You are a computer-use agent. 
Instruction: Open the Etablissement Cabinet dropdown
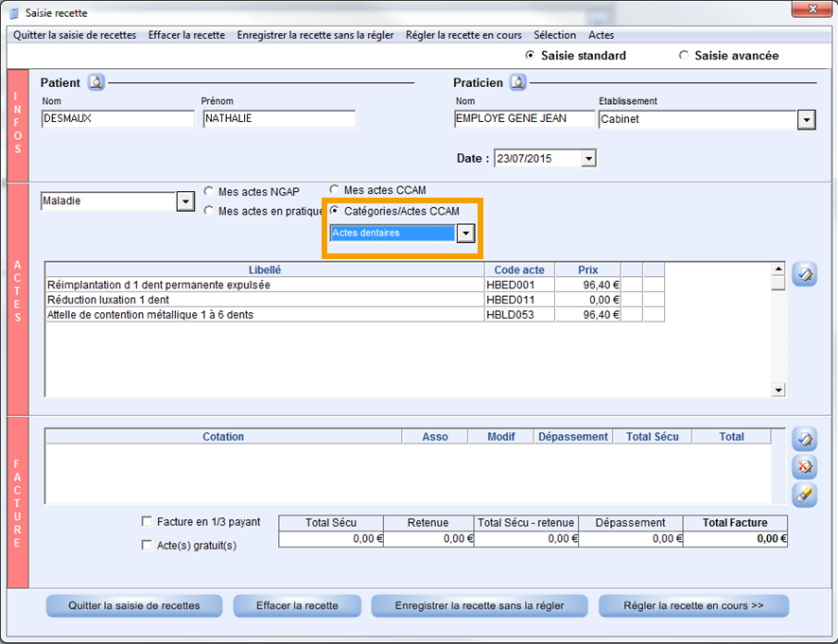[x=806, y=120]
